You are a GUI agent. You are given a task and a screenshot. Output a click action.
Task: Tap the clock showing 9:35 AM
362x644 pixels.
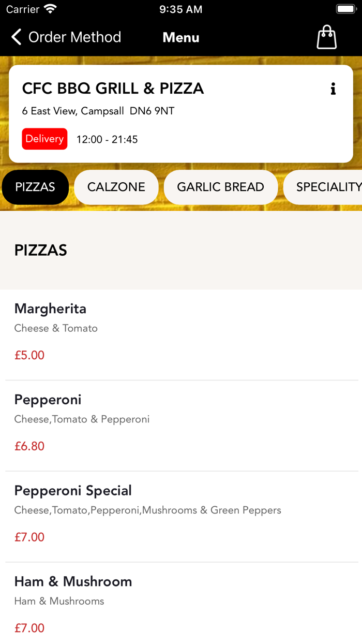[x=181, y=9]
